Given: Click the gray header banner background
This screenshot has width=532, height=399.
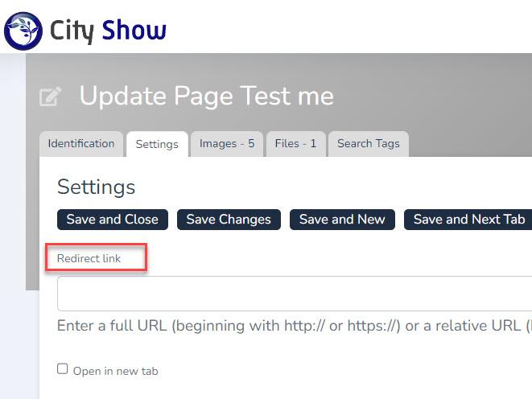Looking at the screenshot, I should point(451,88).
